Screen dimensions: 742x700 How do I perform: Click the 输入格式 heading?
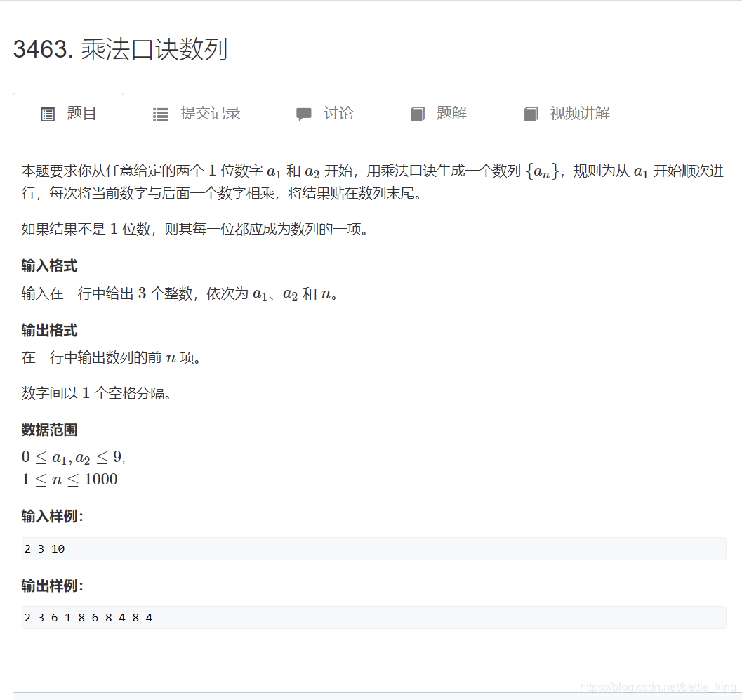(x=49, y=266)
